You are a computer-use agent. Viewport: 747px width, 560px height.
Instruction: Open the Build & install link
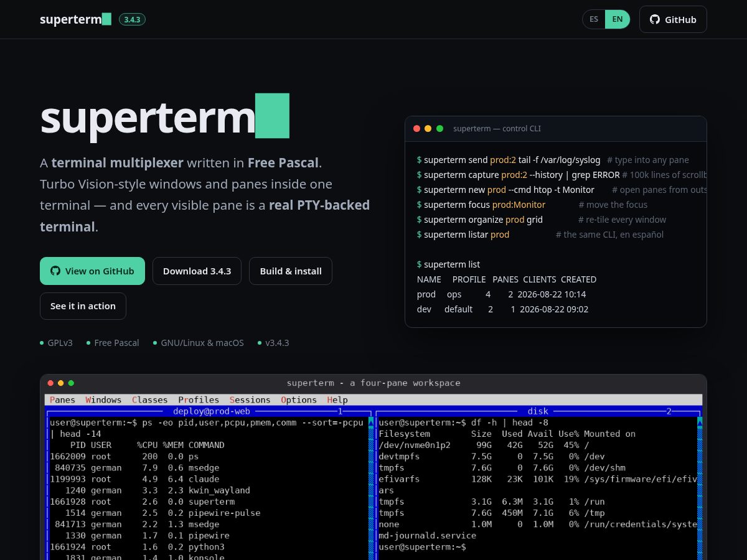tap(291, 271)
